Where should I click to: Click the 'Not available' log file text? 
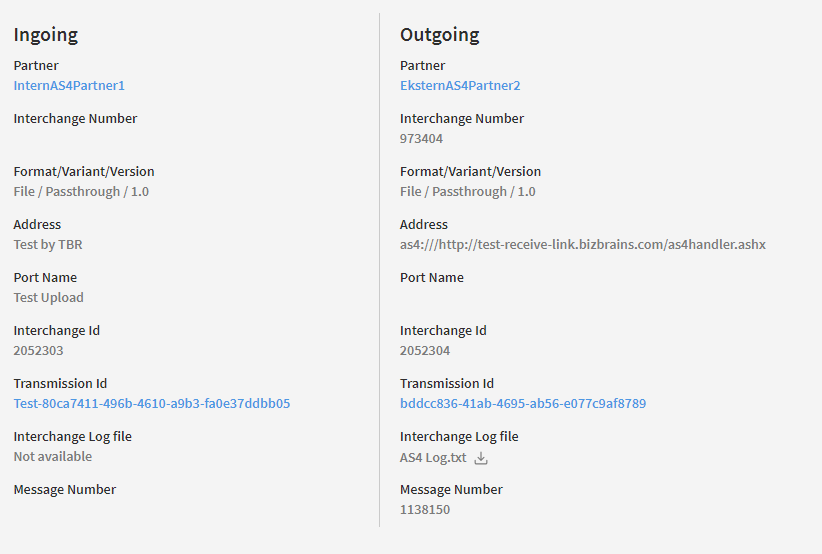(53, 457)
